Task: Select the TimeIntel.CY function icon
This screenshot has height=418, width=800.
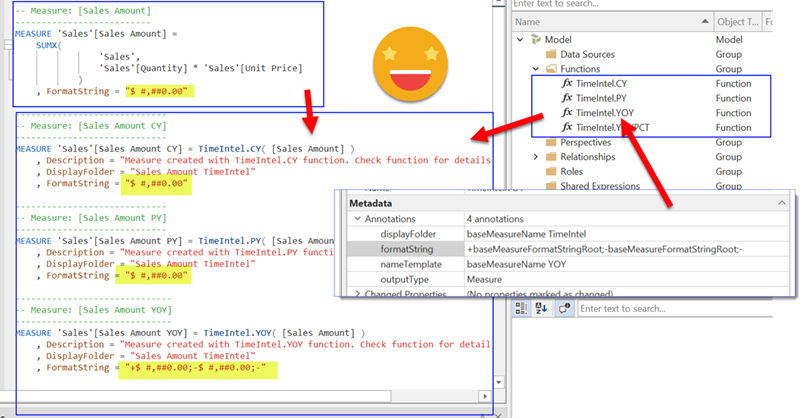Action: pyautogui.click(x=567, y=85)
